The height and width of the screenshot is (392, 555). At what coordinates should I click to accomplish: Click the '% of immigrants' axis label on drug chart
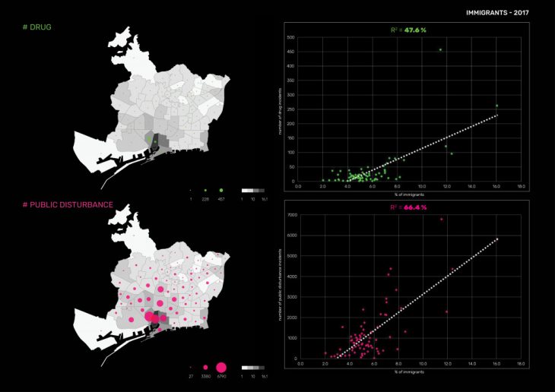tap(409, 194)
